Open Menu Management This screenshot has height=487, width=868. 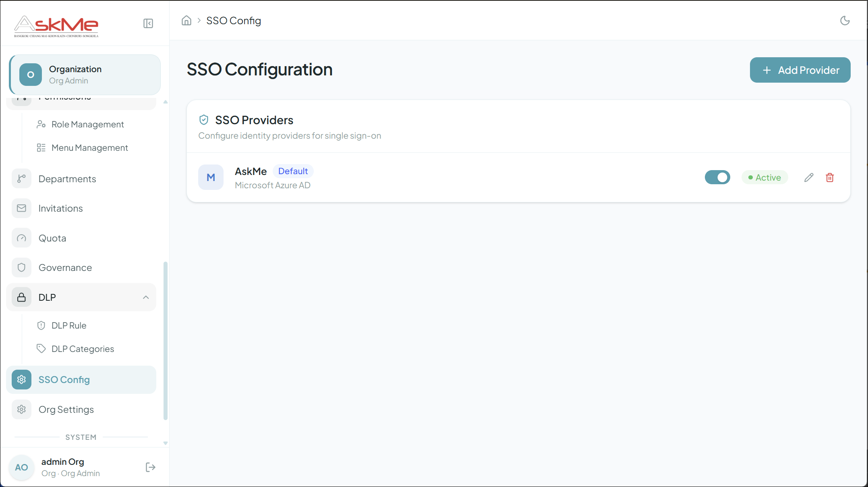pos(90,148)
